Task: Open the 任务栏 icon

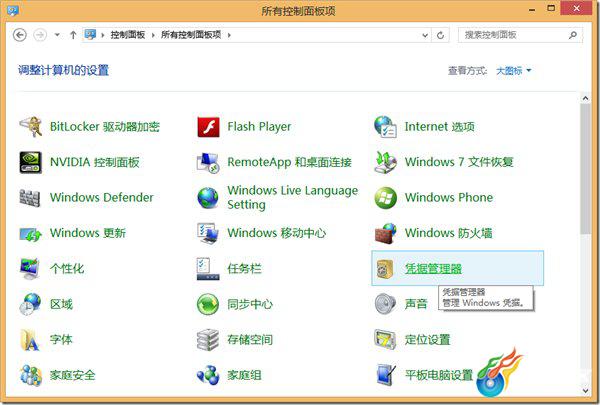Action: coord(208,269)
